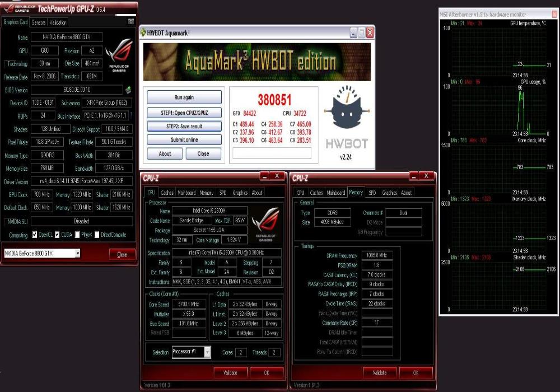560x392 pixels.
Task: Click the Close button in GPU-Z
Action: point(122,254)
